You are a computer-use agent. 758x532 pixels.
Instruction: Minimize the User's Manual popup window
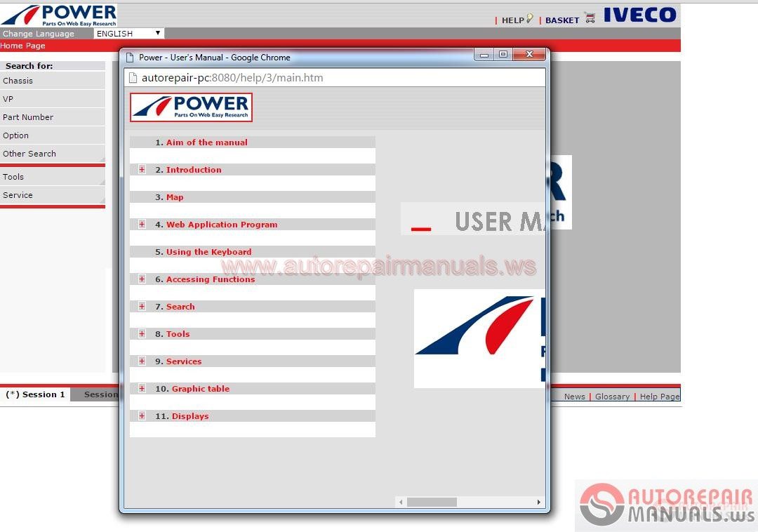[x=484, y=55]
